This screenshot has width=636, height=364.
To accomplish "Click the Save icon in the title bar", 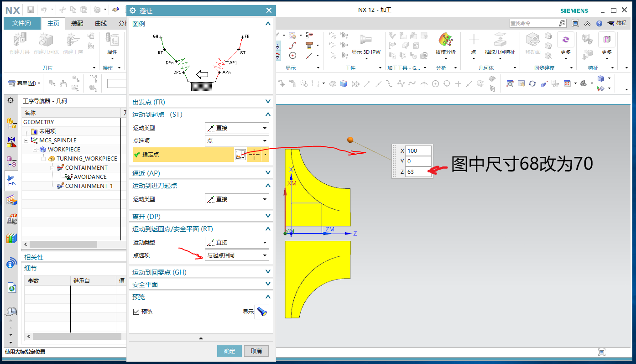I will [31, 10].
